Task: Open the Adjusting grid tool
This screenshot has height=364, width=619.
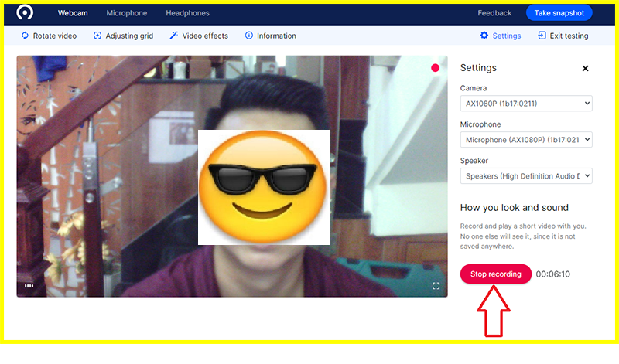Action: pyautogui.click(x=123, y=36)
